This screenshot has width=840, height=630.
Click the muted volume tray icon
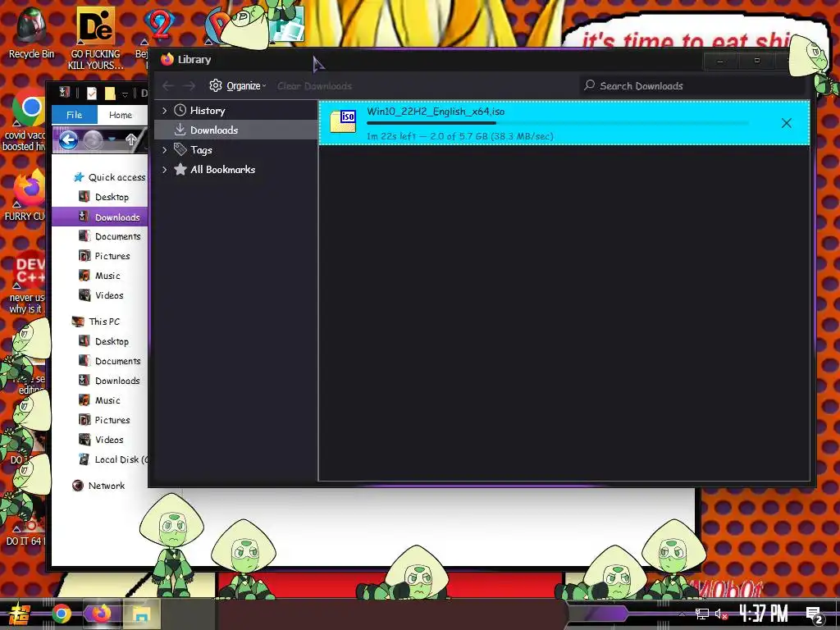pyautogui.click(x=722, y=614)
